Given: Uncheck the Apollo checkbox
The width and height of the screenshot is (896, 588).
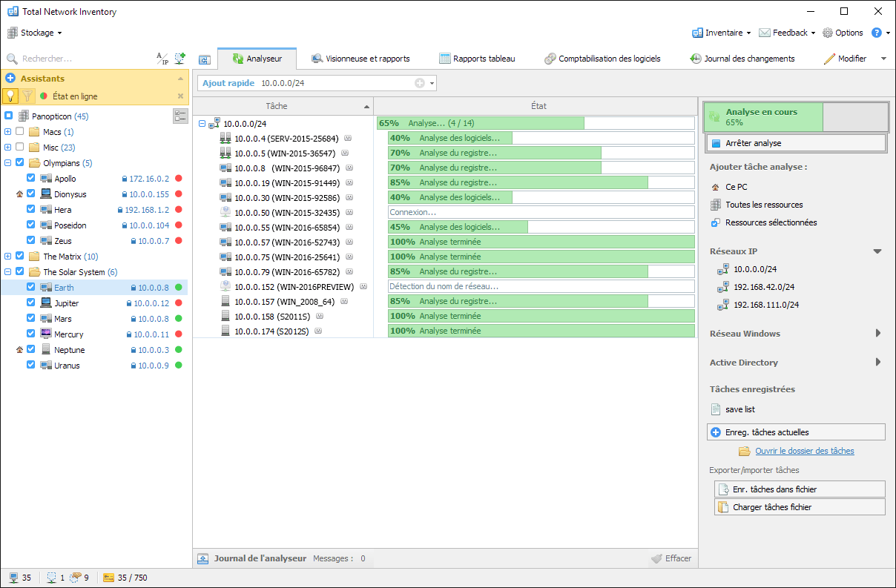Looking at the screenshot, I should (x=31, y=179).
